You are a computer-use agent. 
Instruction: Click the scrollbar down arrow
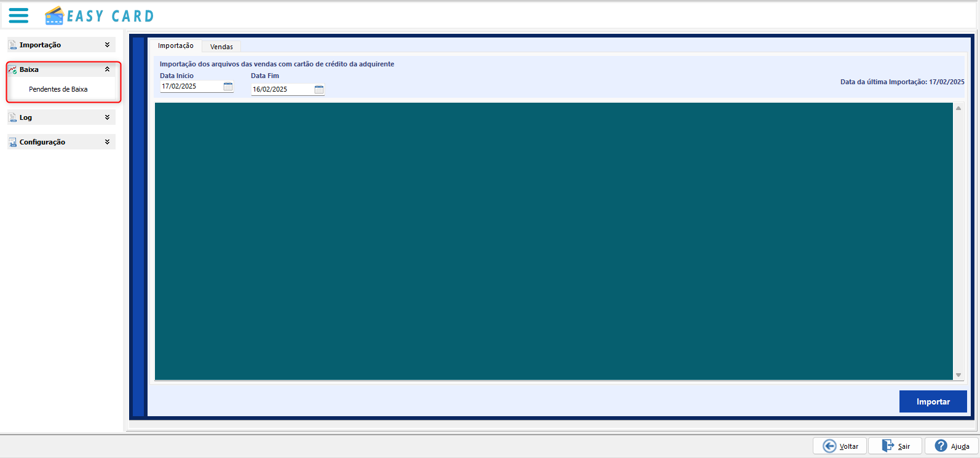click(958, 375)
